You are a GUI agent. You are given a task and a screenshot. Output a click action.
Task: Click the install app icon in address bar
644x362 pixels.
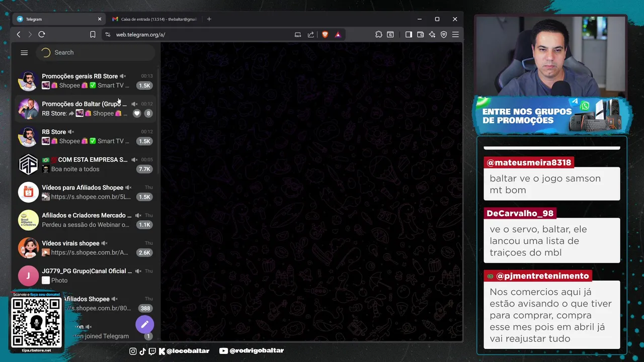(x=298, y=35)
